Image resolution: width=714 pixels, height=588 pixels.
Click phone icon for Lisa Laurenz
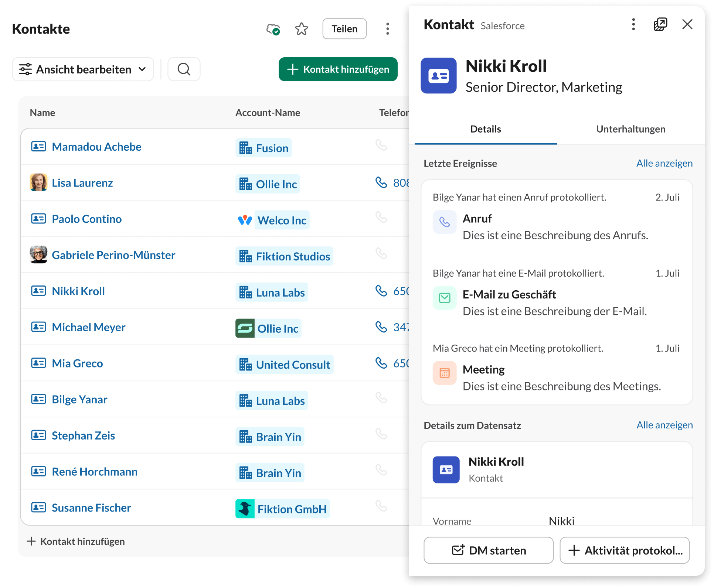(x=381, y=182)
